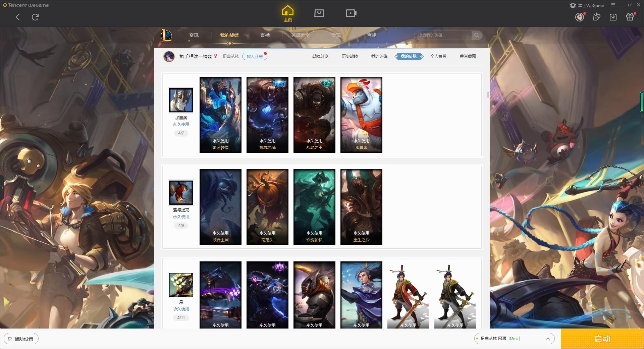Open the 掌上WeGame mobile app link
Viewport: 644px width, 349px height.
coord(587,5)
